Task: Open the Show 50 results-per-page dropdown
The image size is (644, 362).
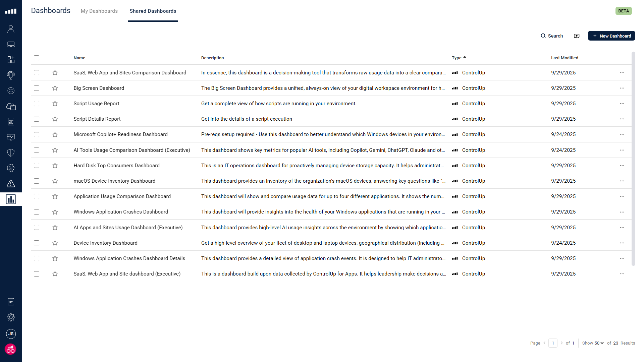Action: point(599,343)
